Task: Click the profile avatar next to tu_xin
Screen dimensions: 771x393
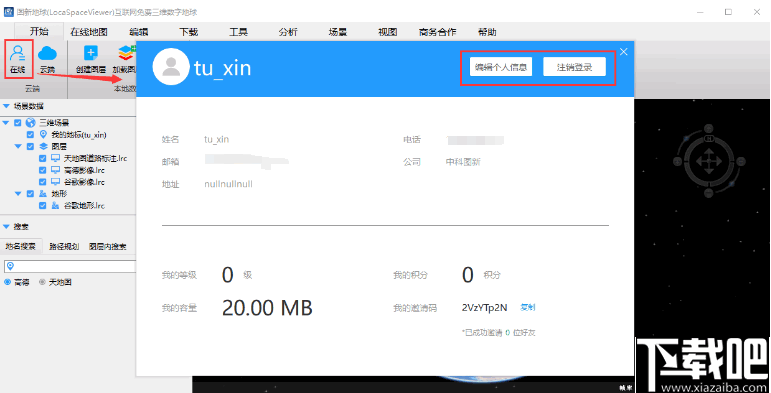Action: point(171,67)
